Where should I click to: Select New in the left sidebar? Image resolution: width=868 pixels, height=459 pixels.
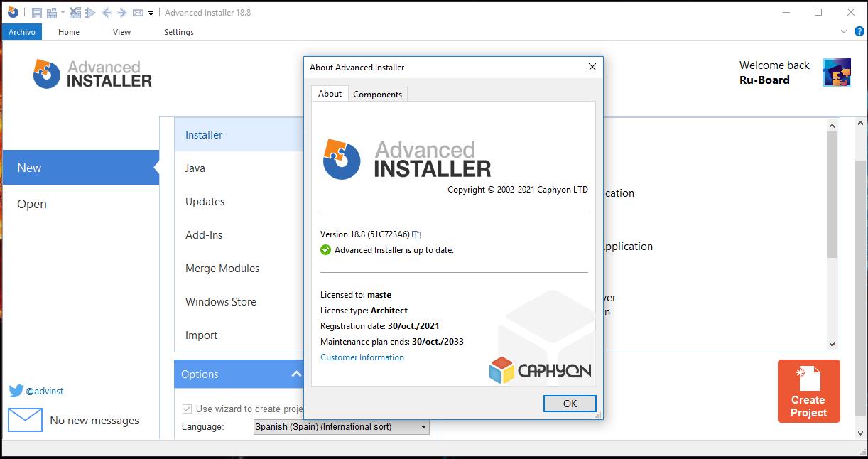pos(80,168)
